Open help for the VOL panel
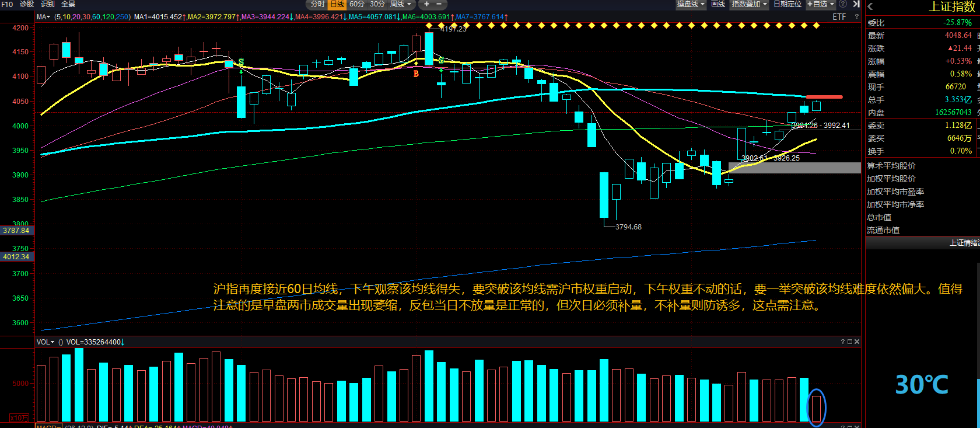The width and height of the screenshot is (980, 428). 843,342
